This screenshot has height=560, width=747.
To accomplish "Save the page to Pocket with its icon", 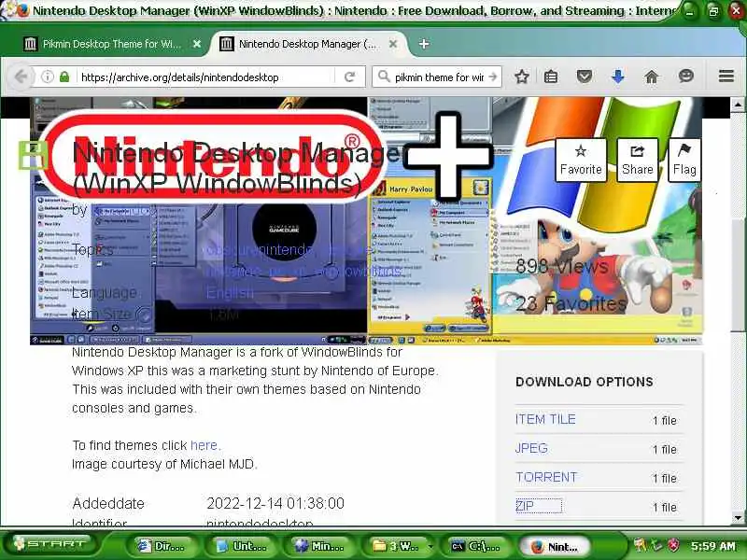I will click(585, 77).
